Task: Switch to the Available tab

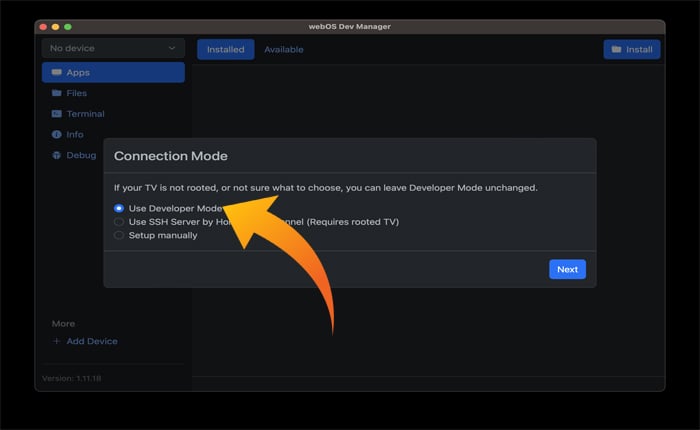Action: [x=284, y=49]
